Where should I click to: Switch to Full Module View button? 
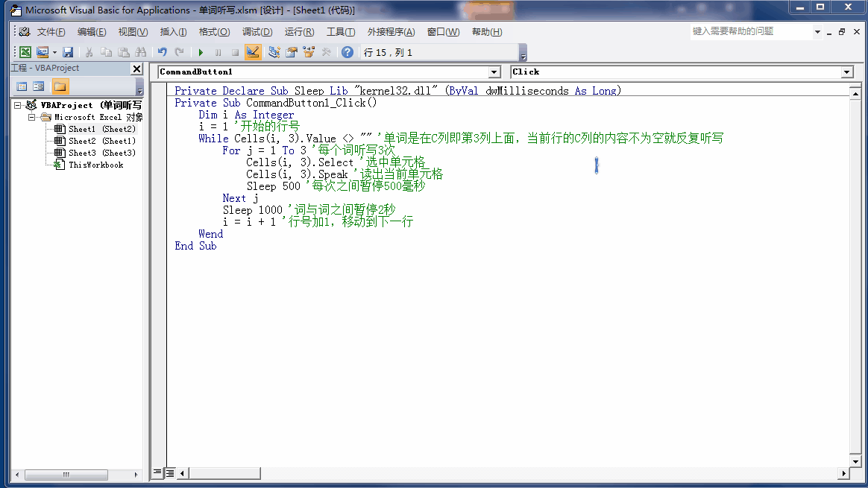(170, 472)
